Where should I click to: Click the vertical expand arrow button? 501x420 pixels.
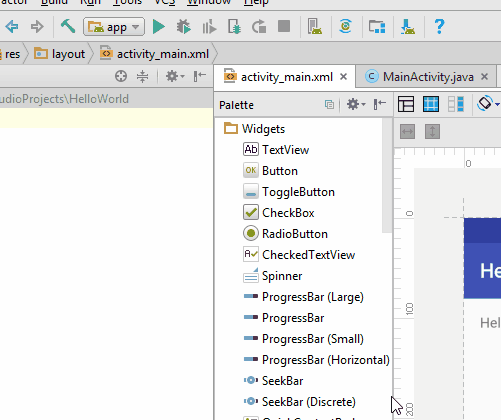(x=432, y=132)
